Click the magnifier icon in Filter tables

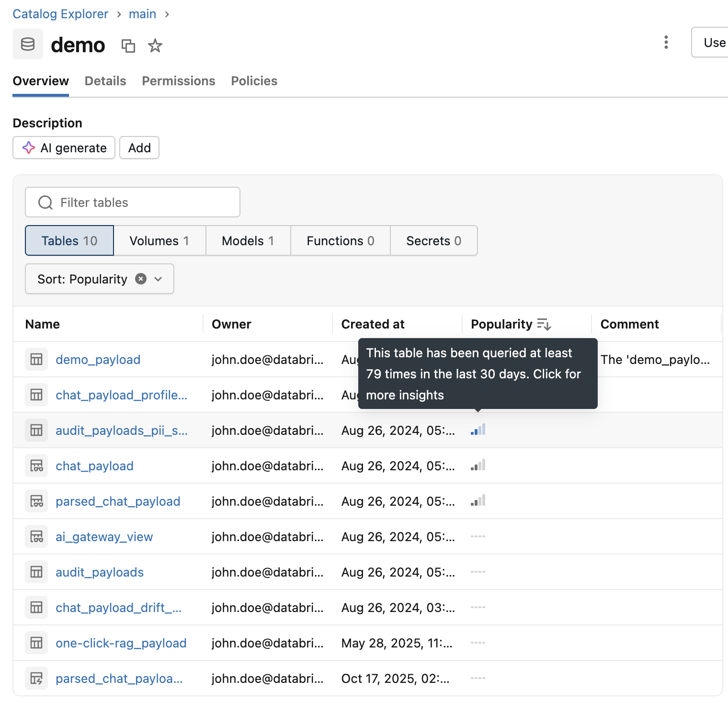pos(45,203)
